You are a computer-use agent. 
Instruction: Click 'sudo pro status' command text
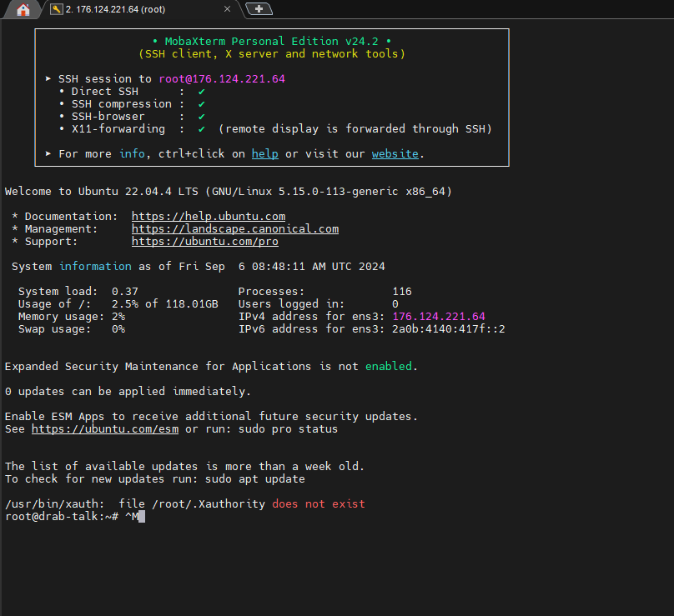click(x=288, y=428)
